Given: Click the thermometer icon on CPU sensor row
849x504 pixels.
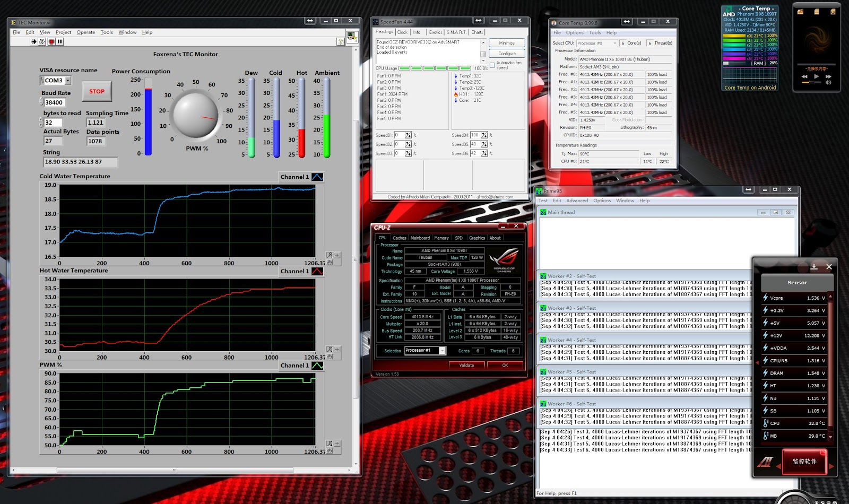Looking at the screenshot, I should (x=766, y=423).
